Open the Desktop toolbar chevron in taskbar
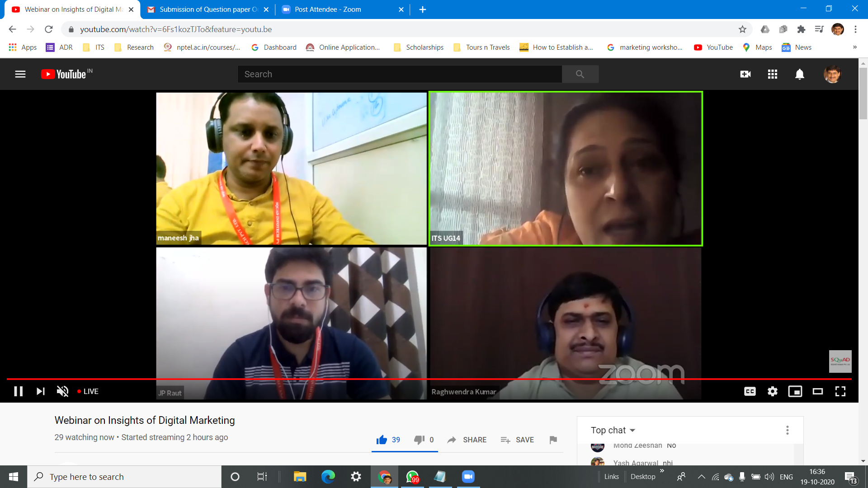 click(x=662, y=471)
